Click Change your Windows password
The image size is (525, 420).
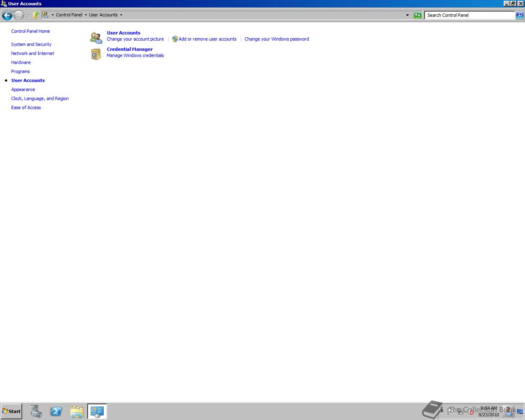(276, 39)
